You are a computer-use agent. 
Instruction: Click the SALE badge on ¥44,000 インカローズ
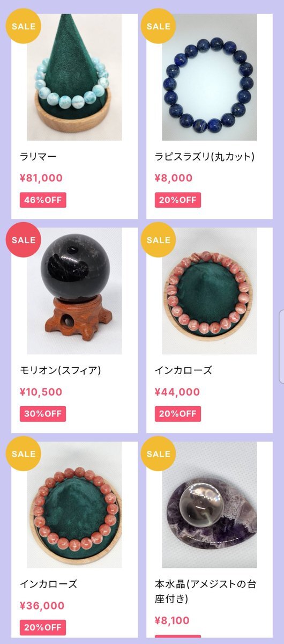pos(158,240)
